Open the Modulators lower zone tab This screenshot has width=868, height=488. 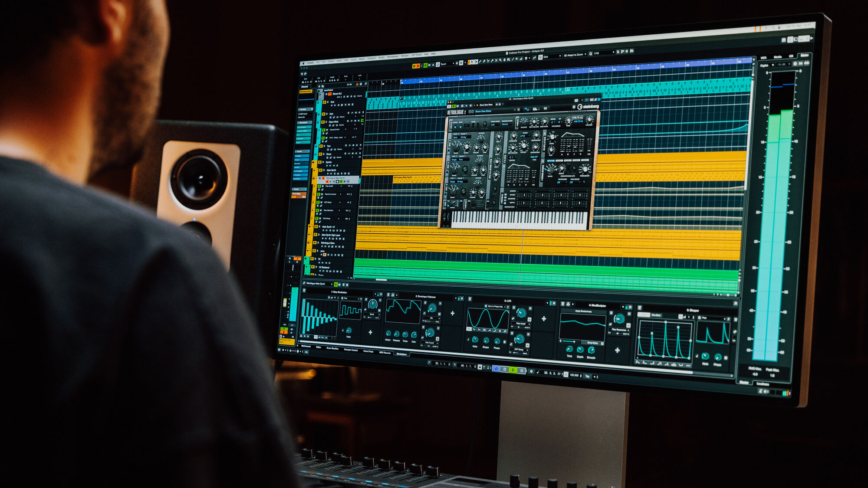click(401, 354)
